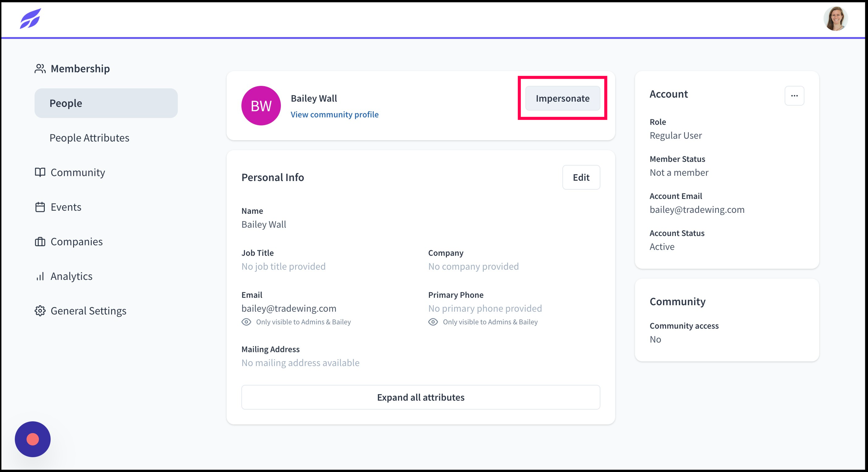Expand the Membership section heading
Viewport: 868px width, 472px height.
click(80, 69)
